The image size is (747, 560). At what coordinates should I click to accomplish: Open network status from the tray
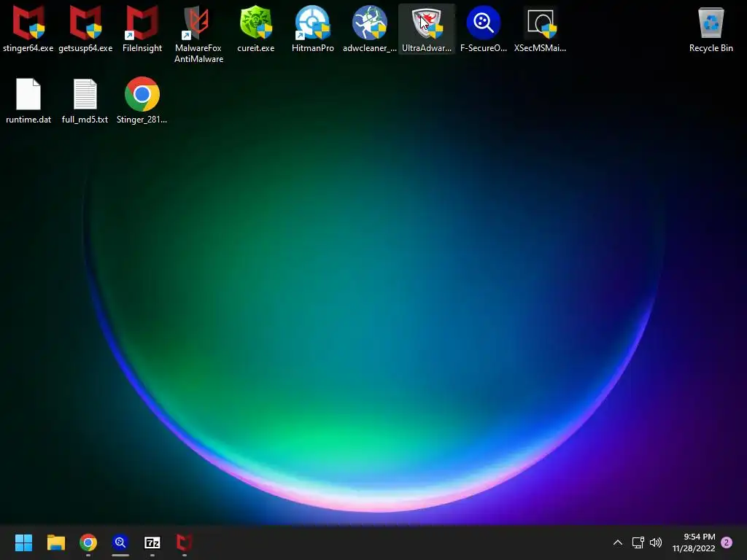pyautogui.click(x=638, y=542)
